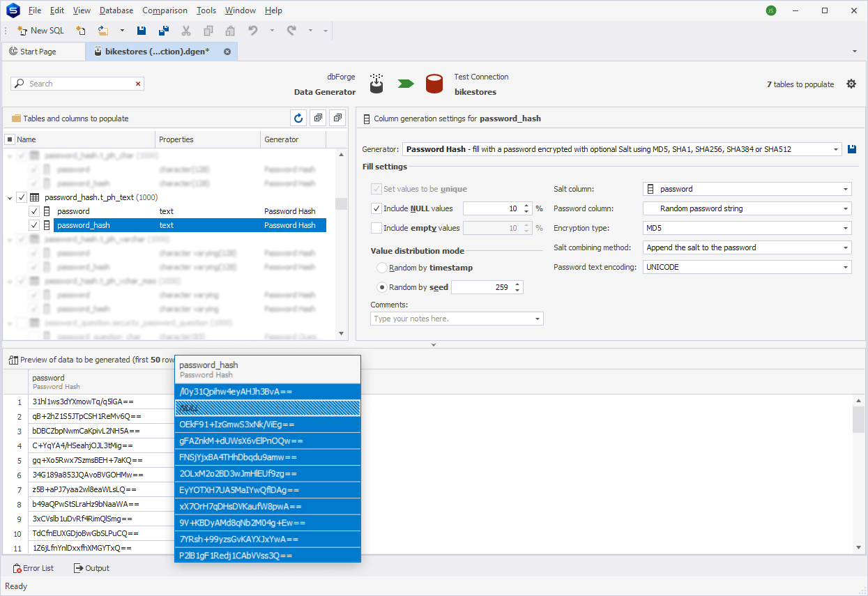This screenshot has height=596, width=868.
Task: Click the New SQL toolbar button
Action: point(40,31)
